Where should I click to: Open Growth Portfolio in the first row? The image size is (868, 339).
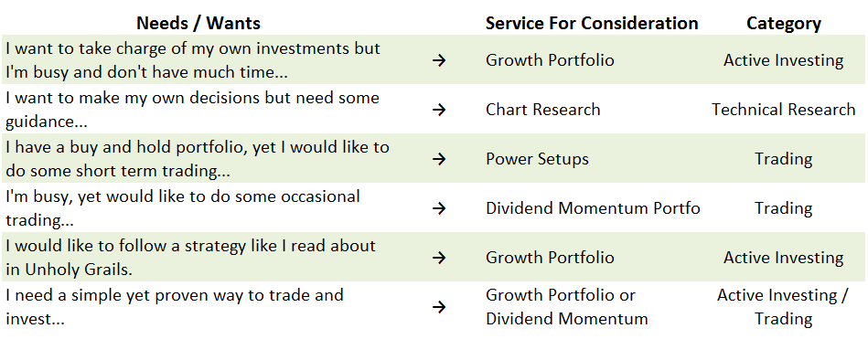click(x=550, y=60)
